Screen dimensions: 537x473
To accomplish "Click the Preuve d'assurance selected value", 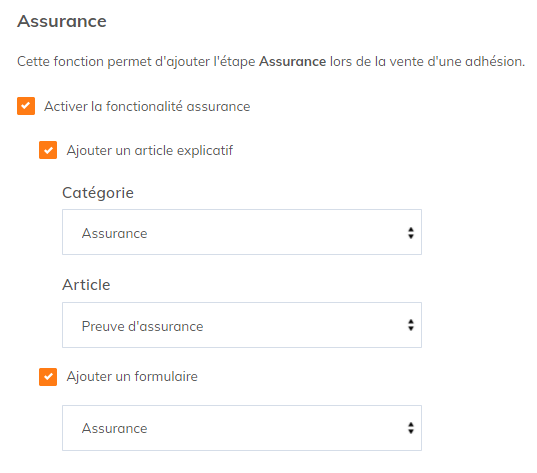I will [142, 326].
